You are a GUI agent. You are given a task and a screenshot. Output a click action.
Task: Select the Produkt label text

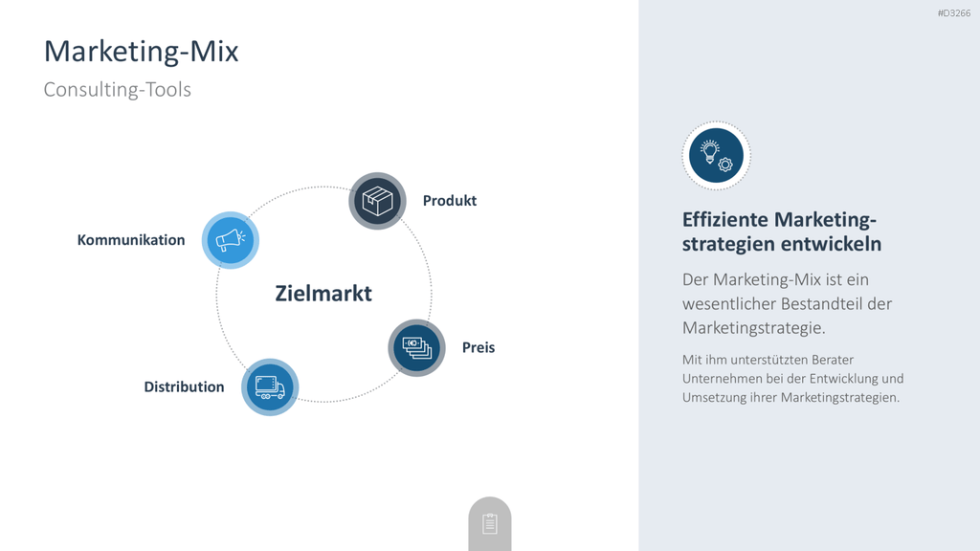450,201
